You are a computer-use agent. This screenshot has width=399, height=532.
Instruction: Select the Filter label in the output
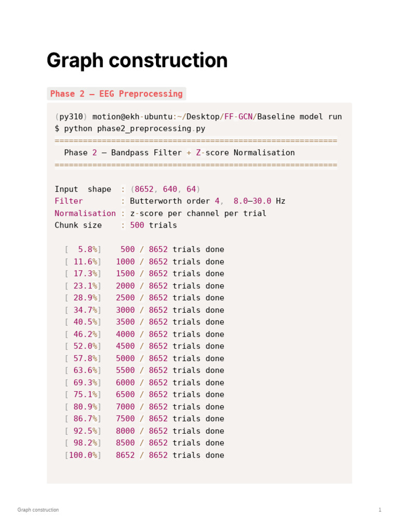coord(69,201)
